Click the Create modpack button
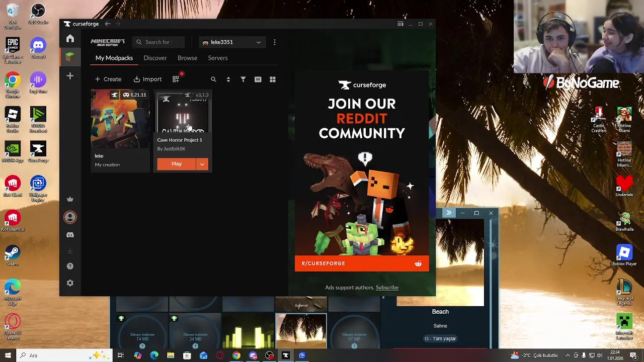This screenshot has width=644, height=362. [108, 79]
